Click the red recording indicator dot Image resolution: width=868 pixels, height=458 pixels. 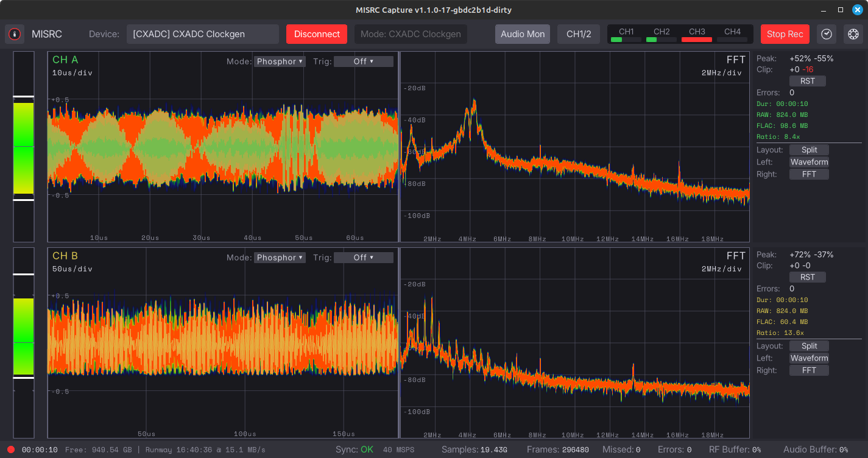(11, 449)
